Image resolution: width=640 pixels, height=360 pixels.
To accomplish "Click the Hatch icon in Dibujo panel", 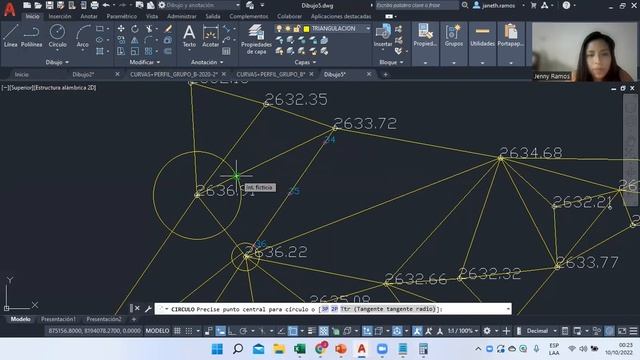I will click(x=100, y=51).
